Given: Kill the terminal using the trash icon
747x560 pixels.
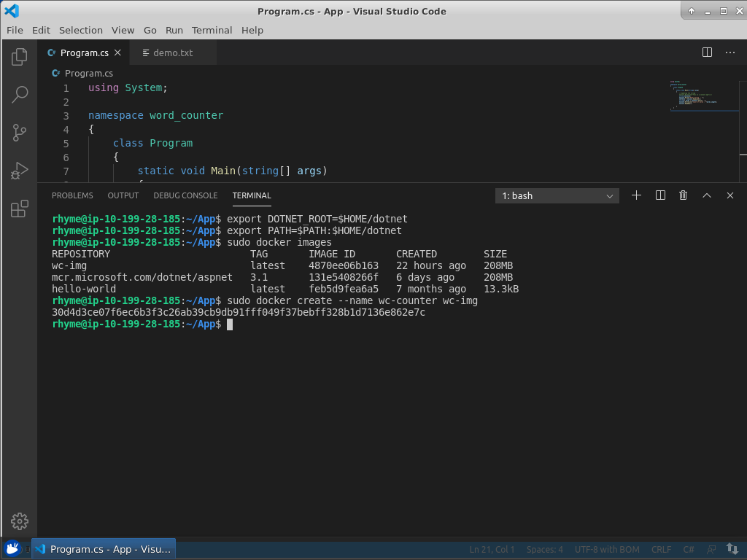Looking at the screenshot, I should tap(683, 195).
